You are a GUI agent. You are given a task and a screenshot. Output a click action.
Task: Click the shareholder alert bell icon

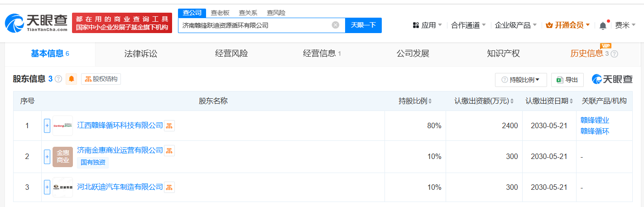pos(72,79)
